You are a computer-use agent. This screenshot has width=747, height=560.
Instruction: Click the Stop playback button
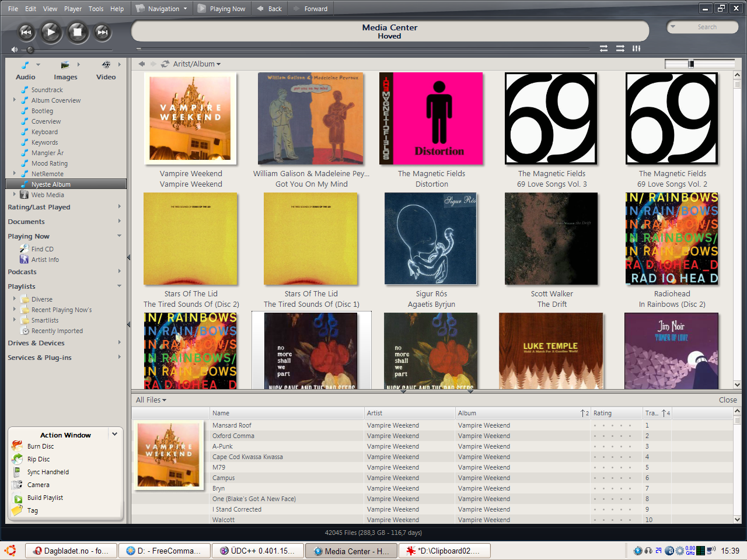tap(77, 32)
